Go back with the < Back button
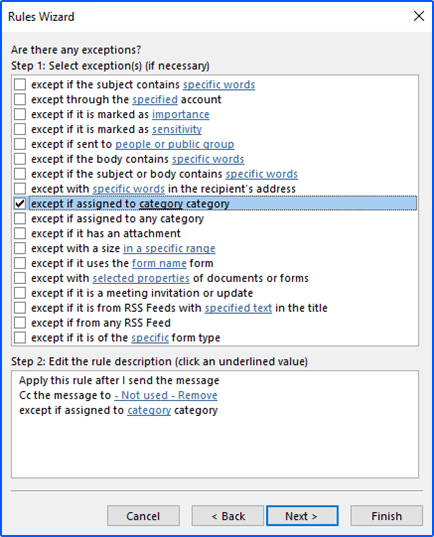Screen dimensions: 434x537 tap(228, 516)
